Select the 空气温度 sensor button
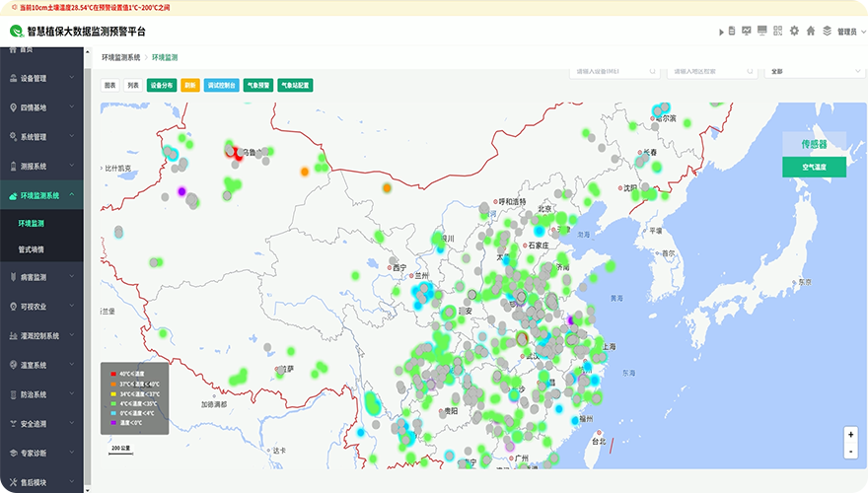 pyautogui.click(x=814, y=168)
